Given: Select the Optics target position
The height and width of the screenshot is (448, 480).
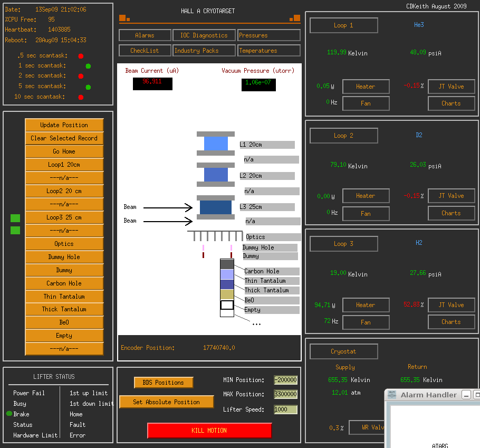Looking at the screenshot, I should 64,243.
